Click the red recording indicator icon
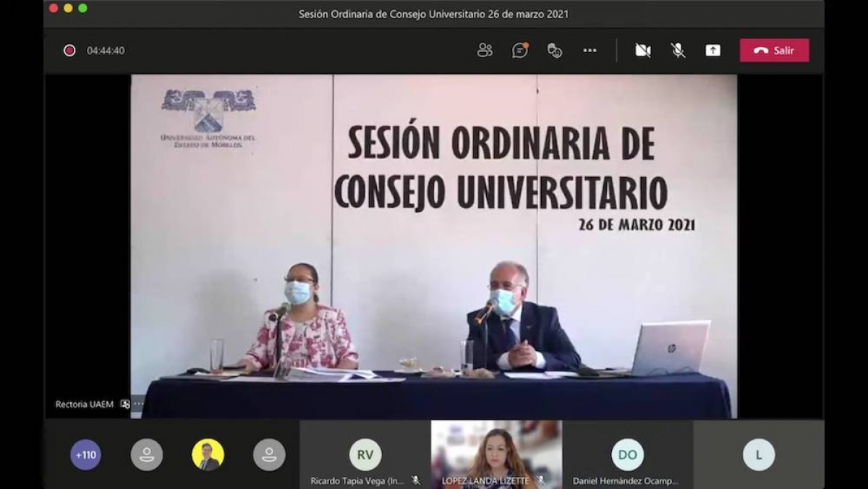 tap(69, 50)
